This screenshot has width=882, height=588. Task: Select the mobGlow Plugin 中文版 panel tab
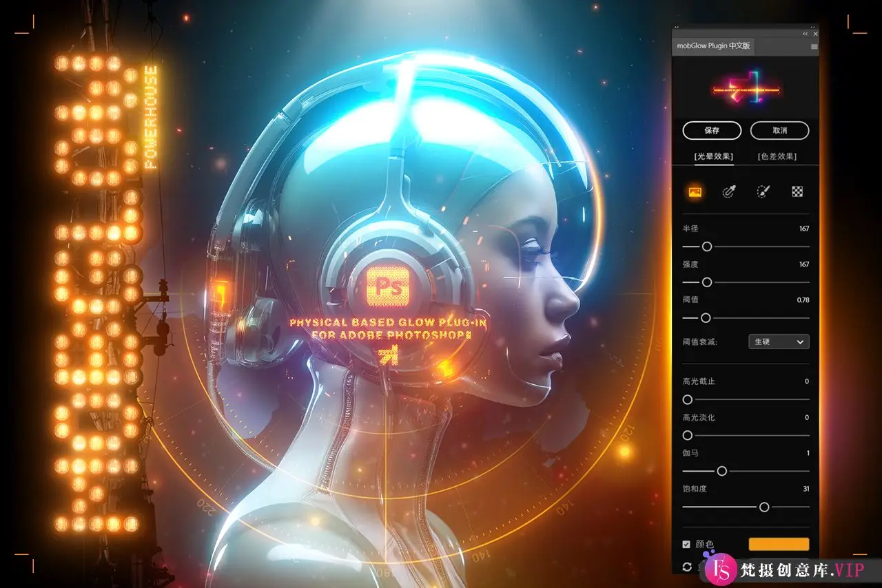point(712,46)
